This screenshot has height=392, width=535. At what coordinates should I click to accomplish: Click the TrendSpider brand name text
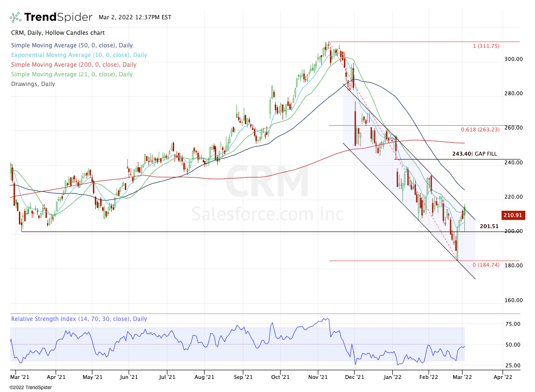(58, 17)
